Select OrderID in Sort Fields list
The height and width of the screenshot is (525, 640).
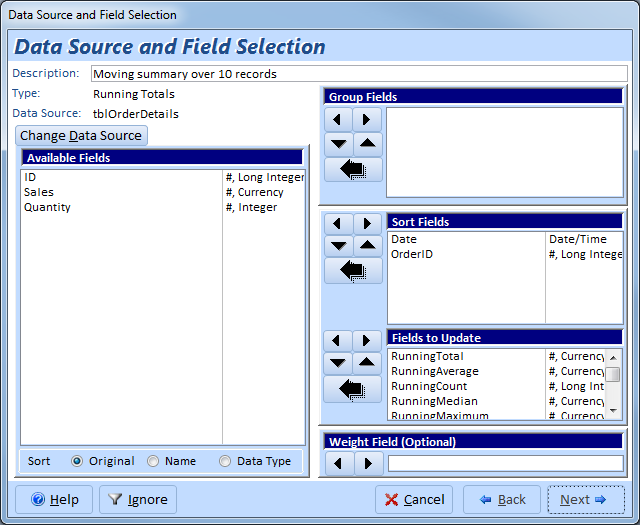pyautogui.click(x=412, y=254)
